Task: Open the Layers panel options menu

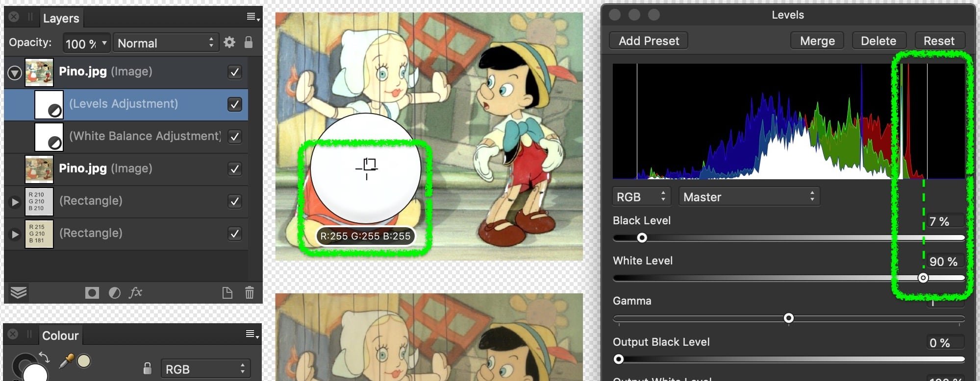Action: (x=253, y=17)
